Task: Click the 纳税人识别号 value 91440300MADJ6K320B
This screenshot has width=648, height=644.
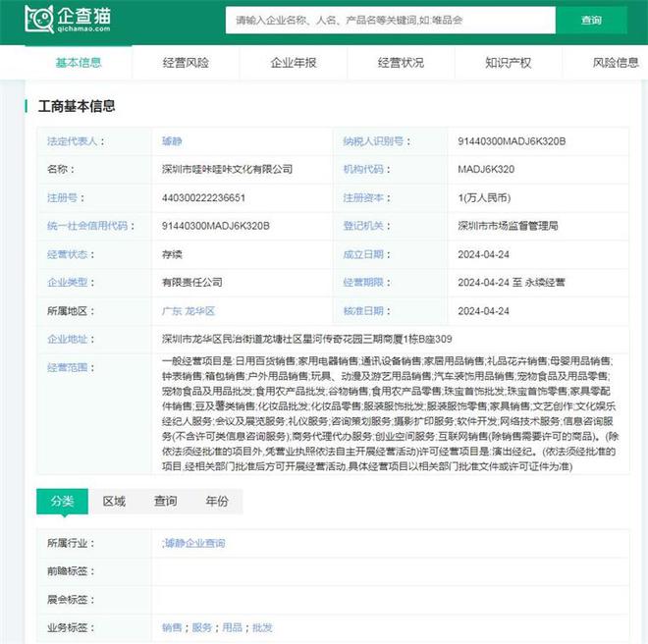Action: click(x=512, y=141)
